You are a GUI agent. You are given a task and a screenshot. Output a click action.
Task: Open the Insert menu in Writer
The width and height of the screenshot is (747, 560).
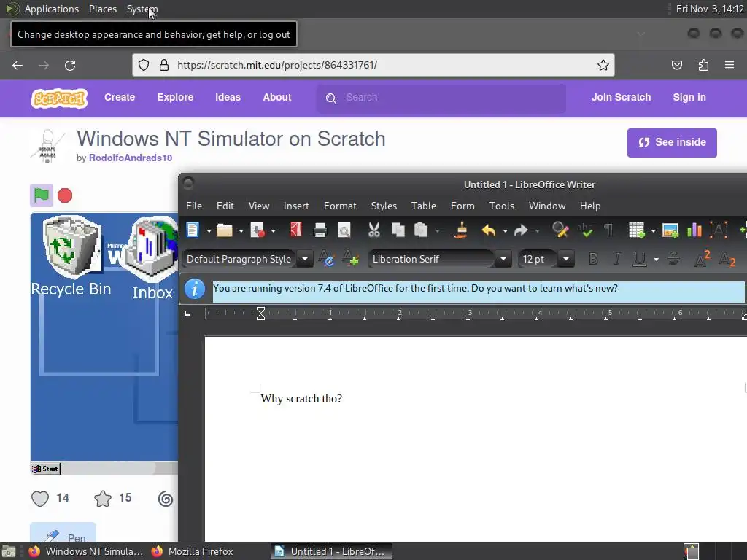296,206
